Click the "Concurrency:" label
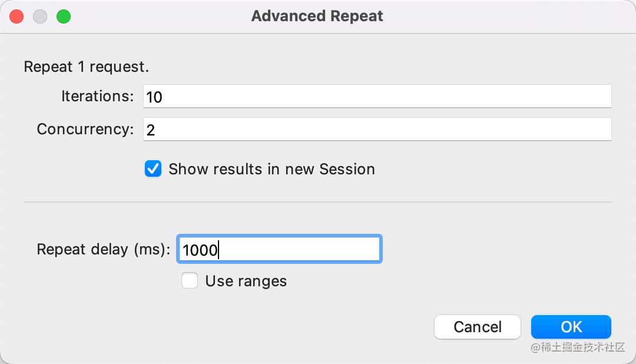This screenshot has width=636, height=364. tap(85, 130)
